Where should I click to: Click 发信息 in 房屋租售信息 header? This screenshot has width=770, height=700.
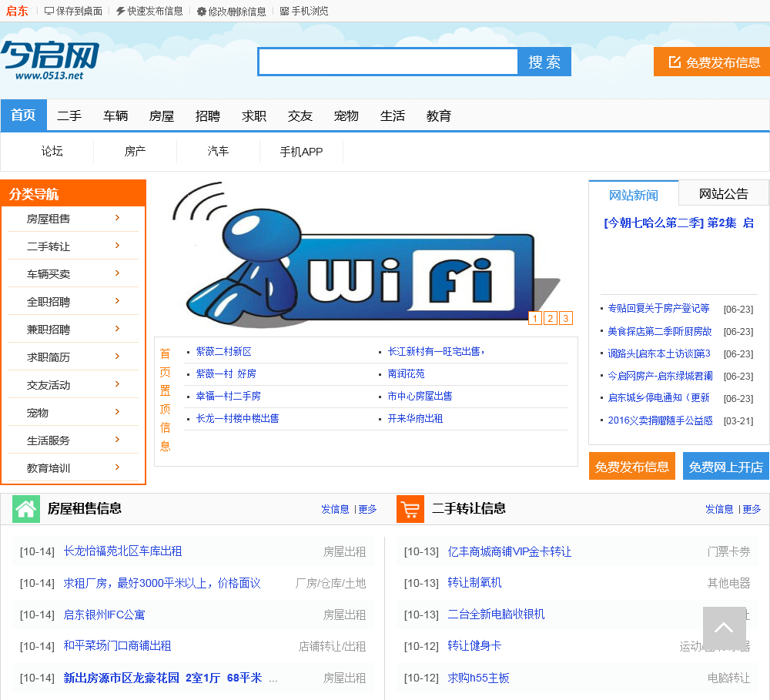click(335, 509)
